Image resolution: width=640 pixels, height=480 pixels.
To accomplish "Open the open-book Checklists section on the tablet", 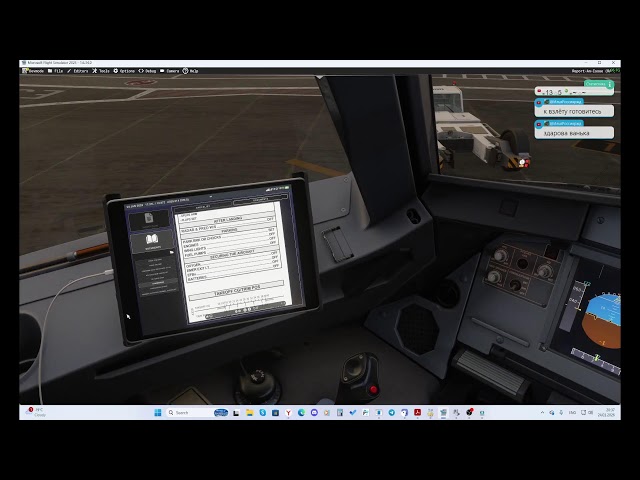I will pyautogui.click(x=152, y=241).
